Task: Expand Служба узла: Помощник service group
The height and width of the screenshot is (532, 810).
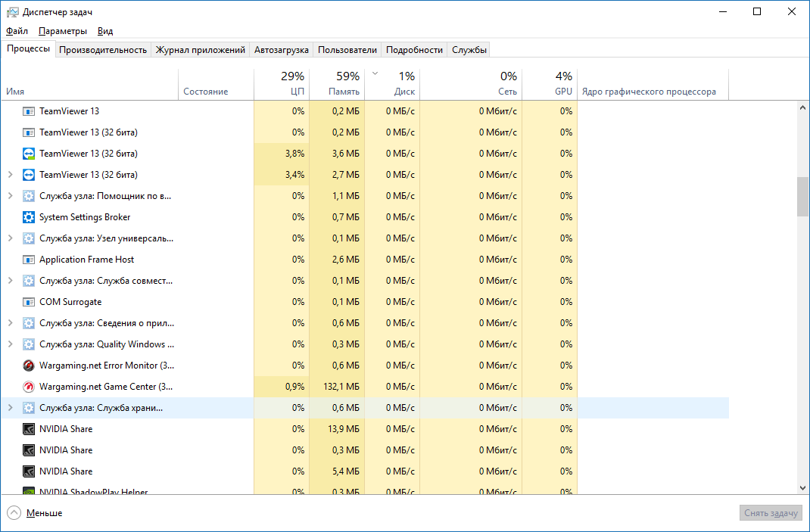Action: (10, 196)
